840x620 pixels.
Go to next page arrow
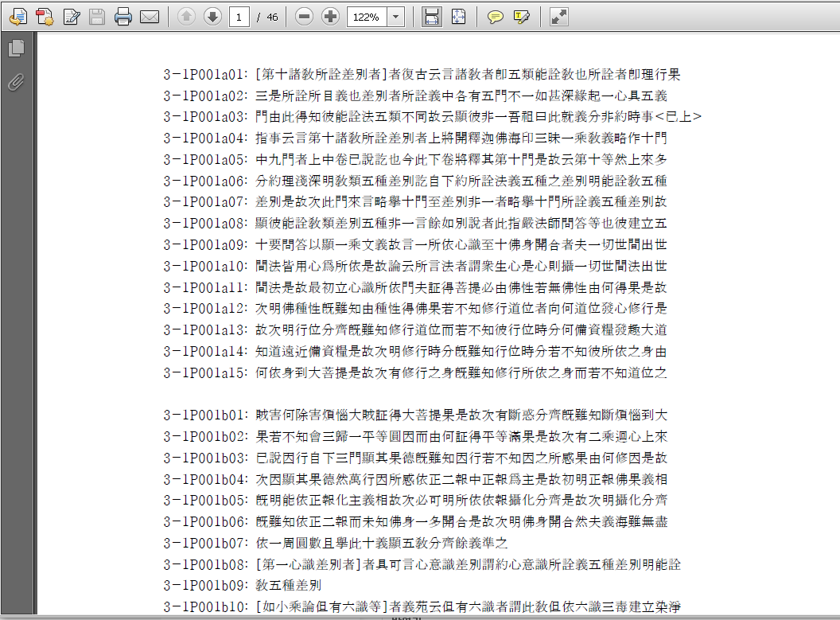[x=212, y=16]
